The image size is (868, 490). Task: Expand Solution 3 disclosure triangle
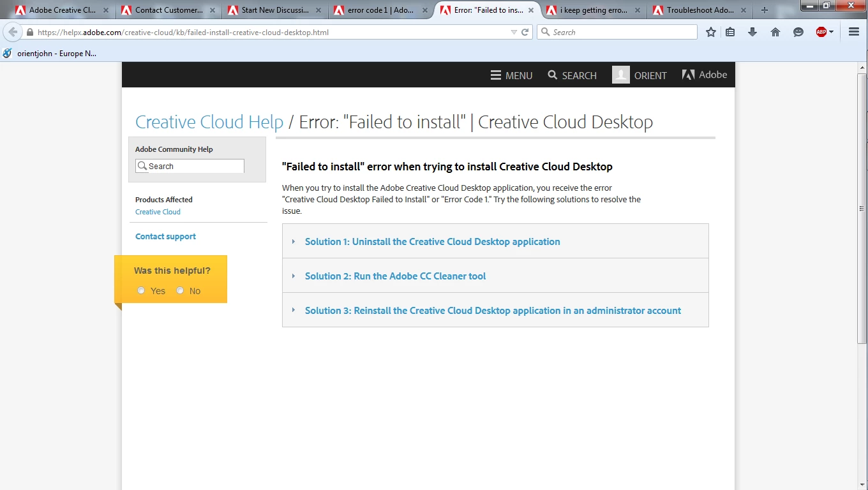coord(294,311)
